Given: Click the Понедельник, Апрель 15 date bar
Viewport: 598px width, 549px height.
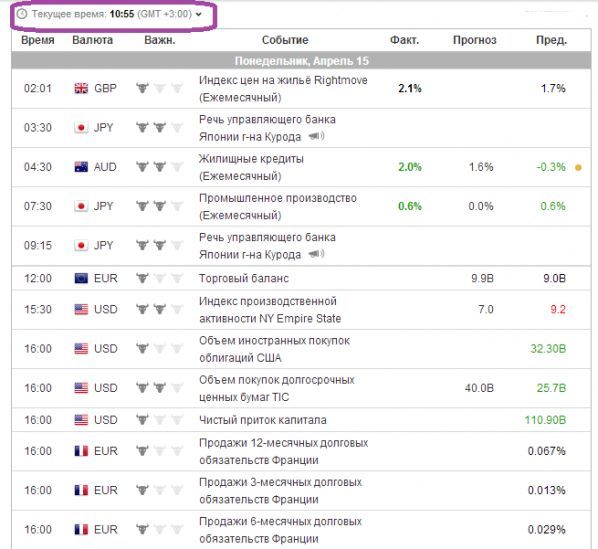Looking at the screenshot, I should (301, 61).
